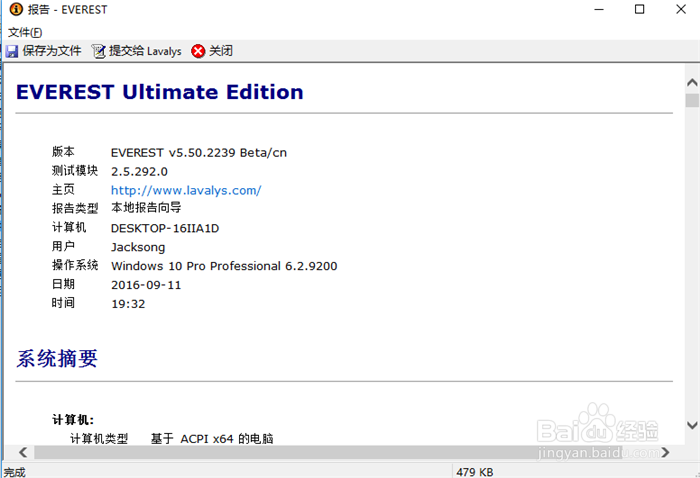This screenshot has height=478, width=700.
Task: Click the EVEREST info icon in title bar
Action: 16,9
